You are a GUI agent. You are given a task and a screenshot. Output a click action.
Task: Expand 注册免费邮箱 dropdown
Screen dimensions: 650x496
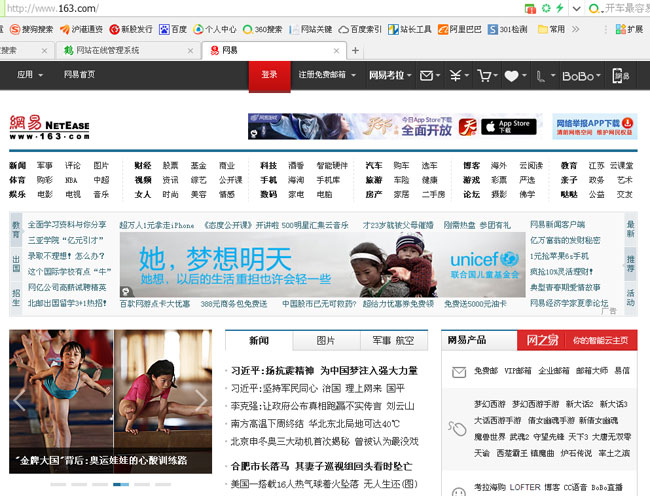click(x=327, y=75)
